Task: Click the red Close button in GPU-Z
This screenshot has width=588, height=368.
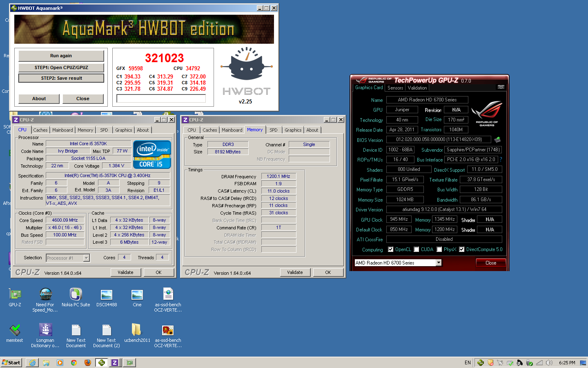Action: 491,263
